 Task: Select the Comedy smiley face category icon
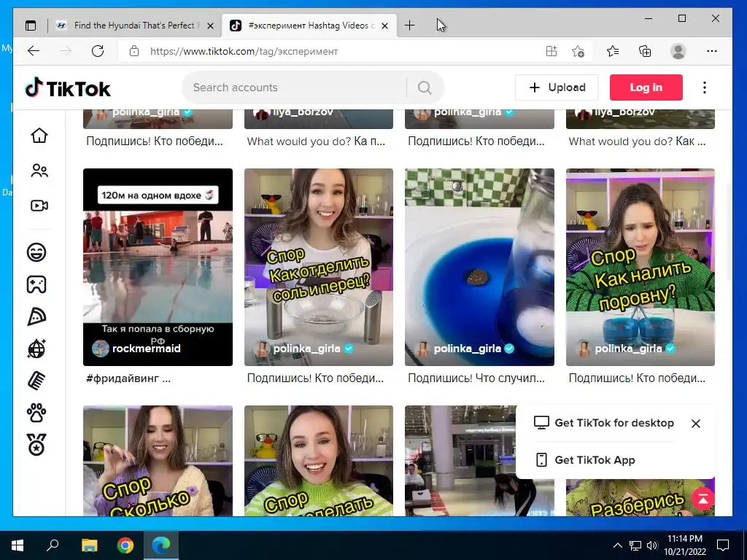pos(36,252)
